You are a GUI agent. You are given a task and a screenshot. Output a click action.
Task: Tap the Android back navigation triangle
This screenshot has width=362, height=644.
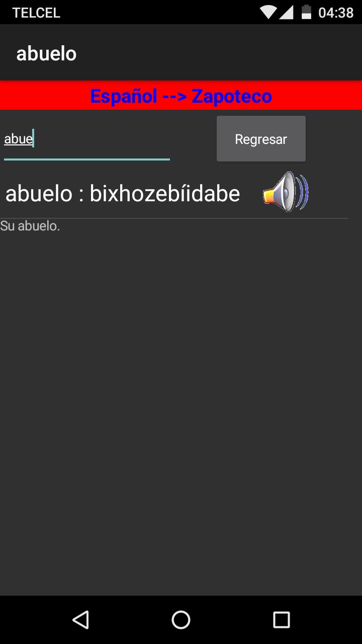coord(80,620)
